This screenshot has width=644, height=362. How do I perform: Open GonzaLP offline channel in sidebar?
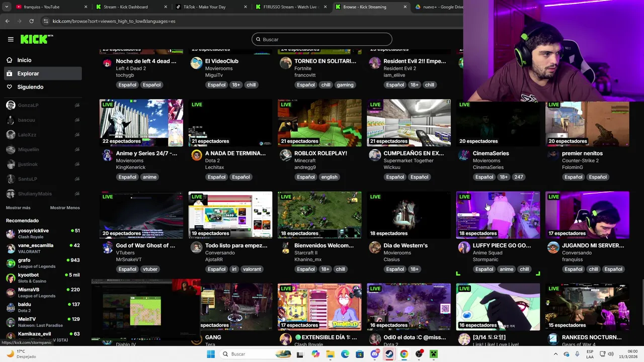point(42,105)
